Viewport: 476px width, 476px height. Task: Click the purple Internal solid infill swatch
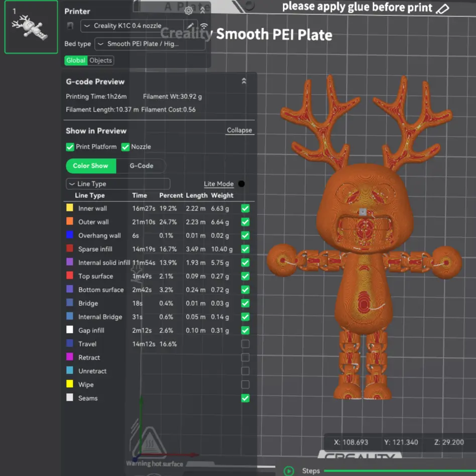click(x=69, y=262)
